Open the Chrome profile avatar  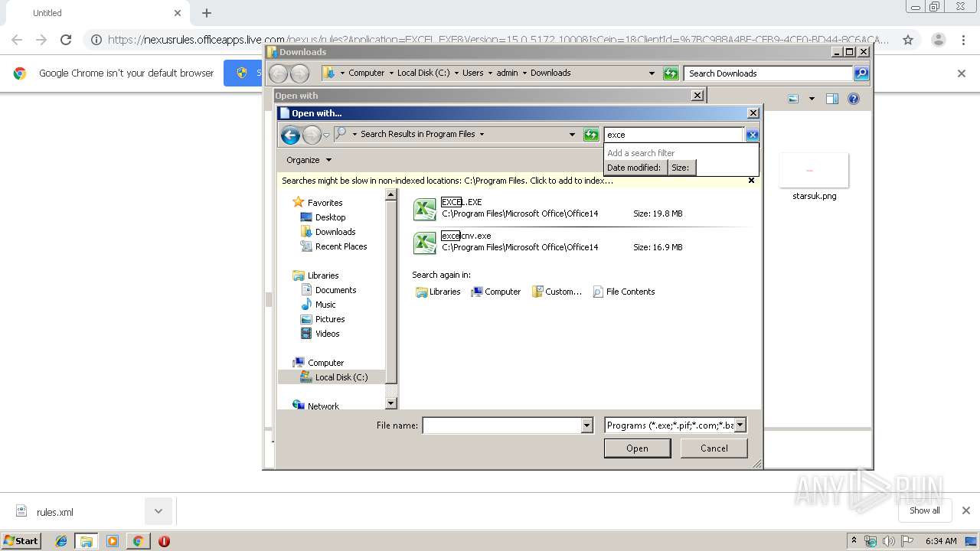(x=938, y=40)
